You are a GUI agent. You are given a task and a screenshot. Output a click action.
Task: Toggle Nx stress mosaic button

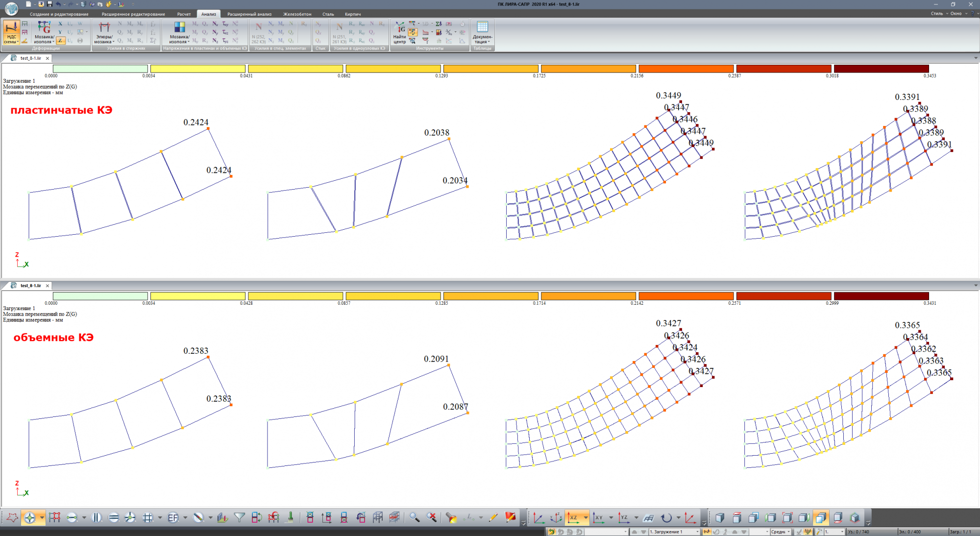[x=215, y=24]
